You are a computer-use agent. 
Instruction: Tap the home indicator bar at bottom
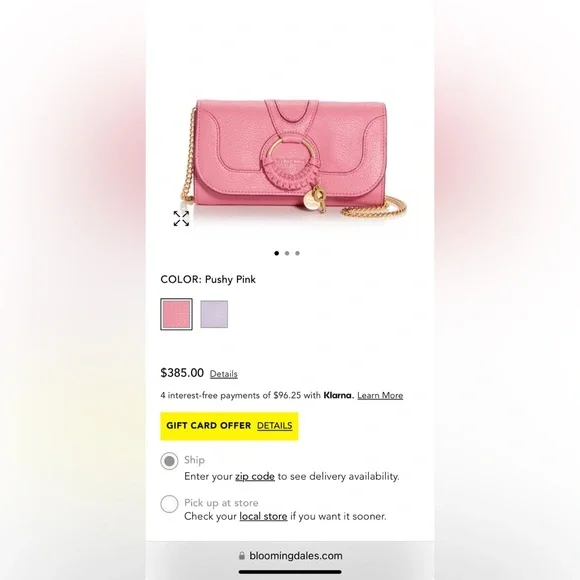pos(290,572)
